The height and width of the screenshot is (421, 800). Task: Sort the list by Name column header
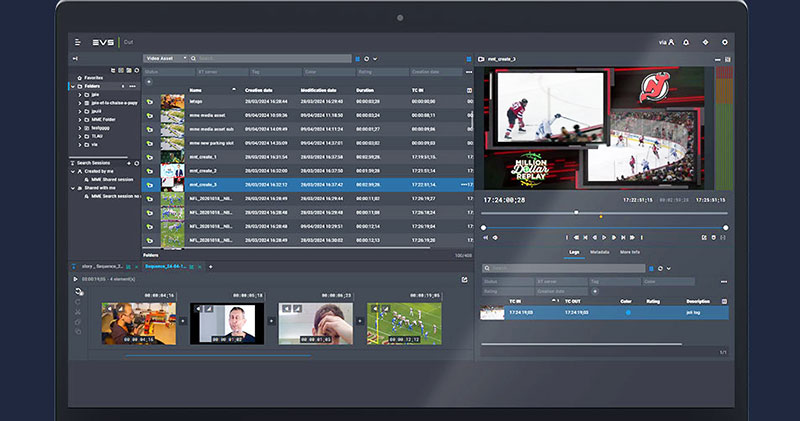[x=196, y=89]
